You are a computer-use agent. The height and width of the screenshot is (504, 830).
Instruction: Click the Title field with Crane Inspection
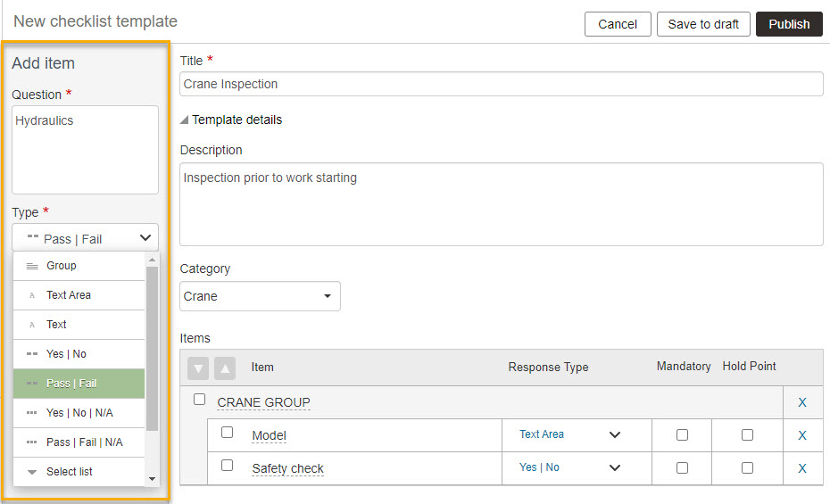(502, 84)
